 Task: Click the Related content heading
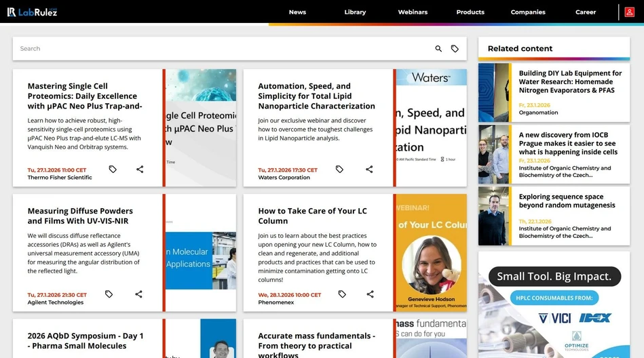point(520,48)
